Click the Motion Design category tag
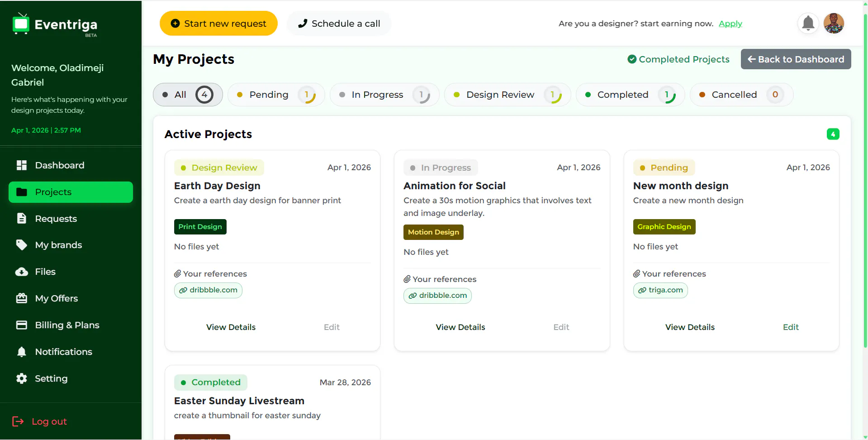868x440 pixels. coord(433,232)
